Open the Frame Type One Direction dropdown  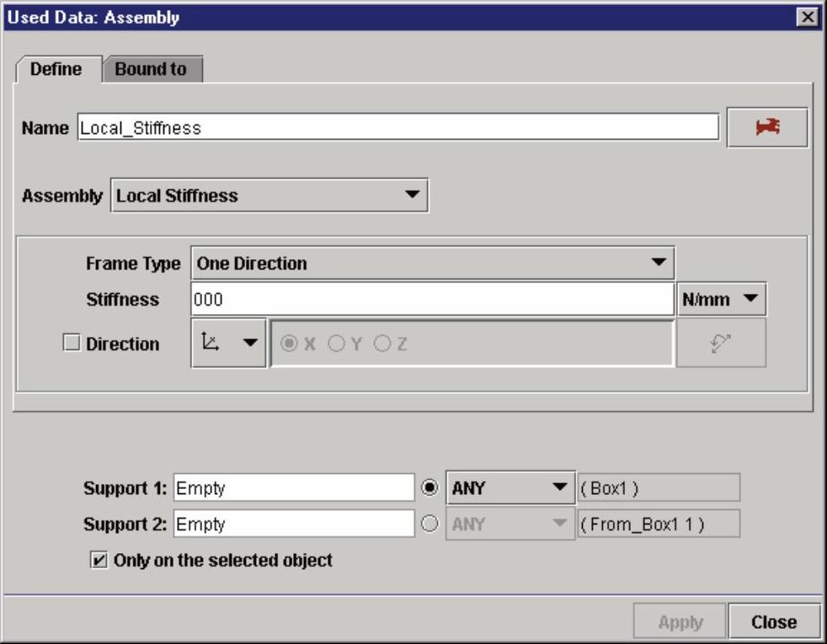[432, 263]
